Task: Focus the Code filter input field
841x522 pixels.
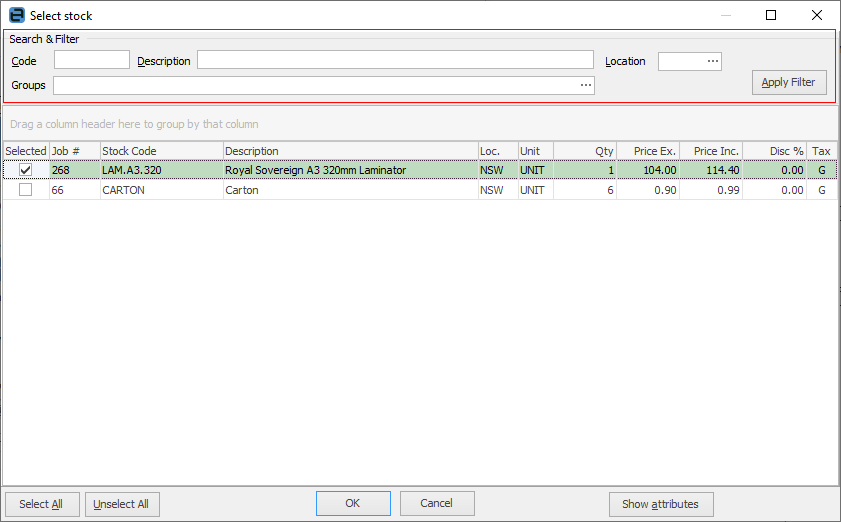Action: [x=92, y=60]
